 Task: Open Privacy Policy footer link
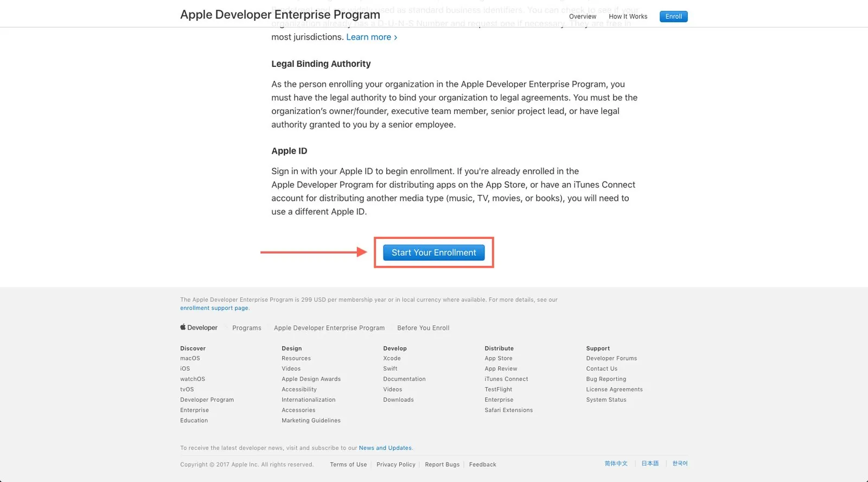pyautogui.click(x=396, y=465)
